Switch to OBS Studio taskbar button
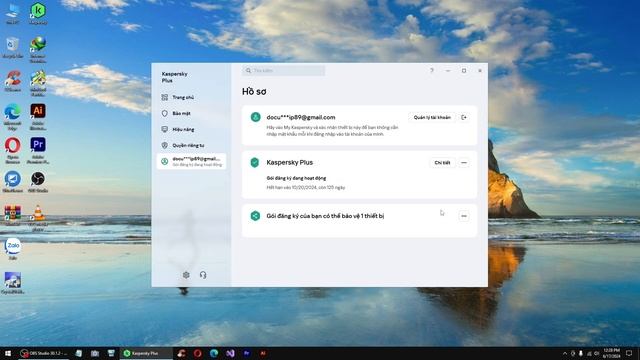640x360 pixels. (x=44, y=353)
